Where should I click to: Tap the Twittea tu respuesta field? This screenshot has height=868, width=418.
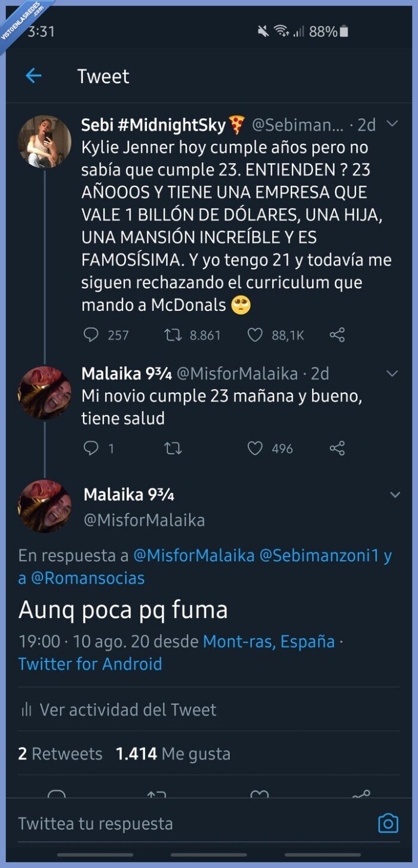coord(179,823)
